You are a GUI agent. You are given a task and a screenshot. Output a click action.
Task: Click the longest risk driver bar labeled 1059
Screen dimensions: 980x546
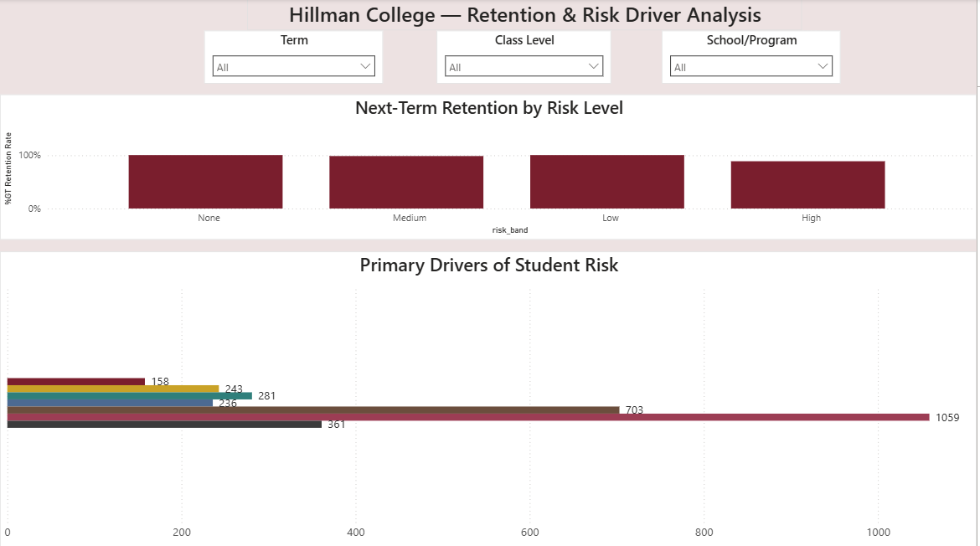click(x=461, y=415)
